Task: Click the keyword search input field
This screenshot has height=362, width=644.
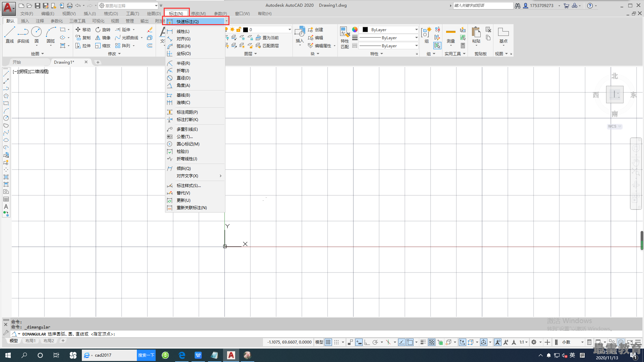Action: pos(483,5)
